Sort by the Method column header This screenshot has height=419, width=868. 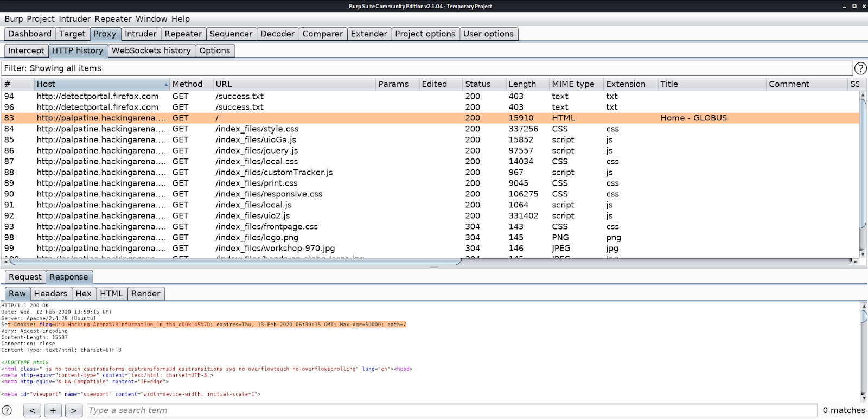[191, 84]
